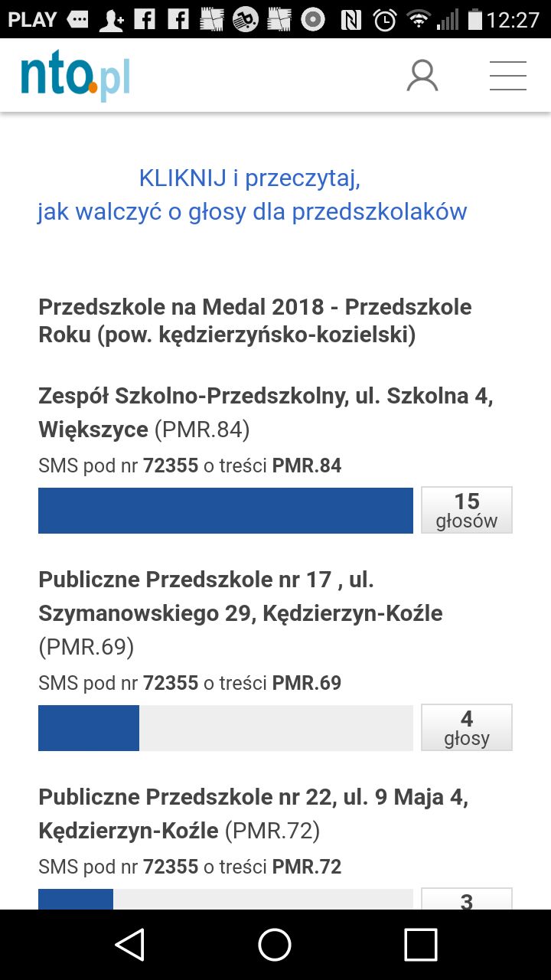The height and width of the screenshot is (980, 551).
Task: Click the 15 głosów vote counter
Action: (x=466, y=510)
